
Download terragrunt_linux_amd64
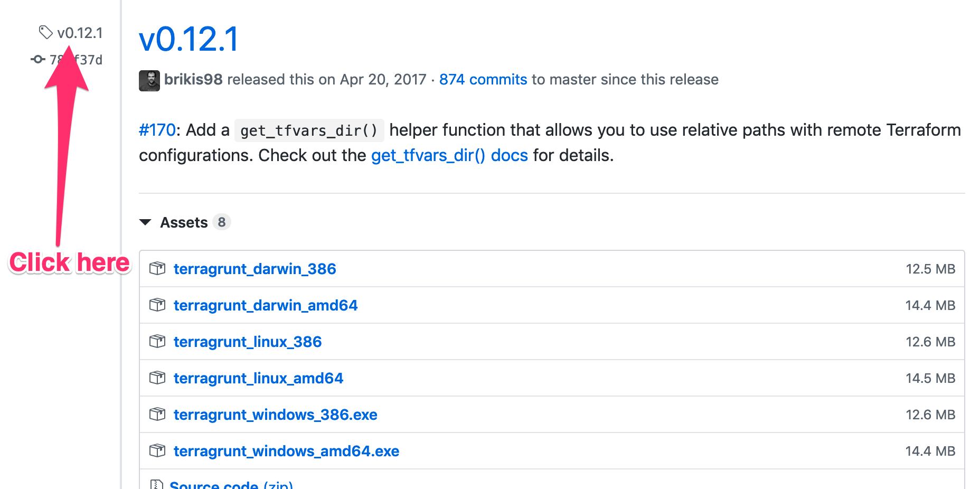258,378
